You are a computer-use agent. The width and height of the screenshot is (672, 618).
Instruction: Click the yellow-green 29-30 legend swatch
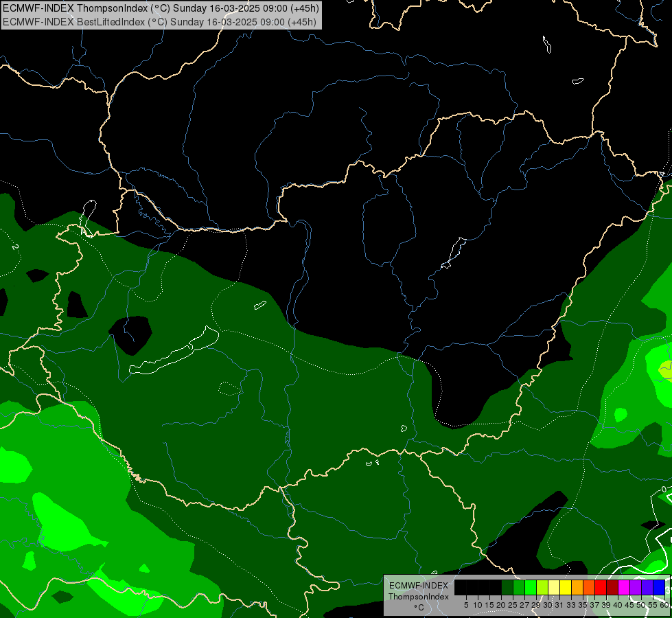pyautogui.click(x=542, y=587)
